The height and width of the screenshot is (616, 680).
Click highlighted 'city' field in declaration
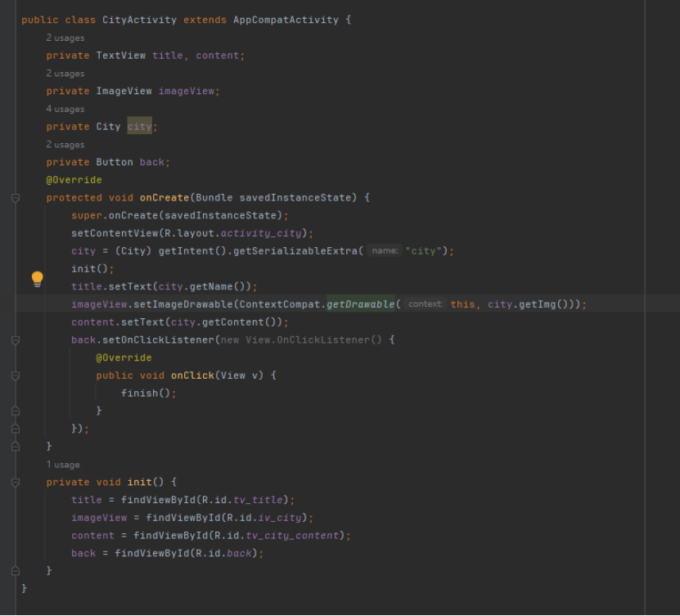point(140,127)
